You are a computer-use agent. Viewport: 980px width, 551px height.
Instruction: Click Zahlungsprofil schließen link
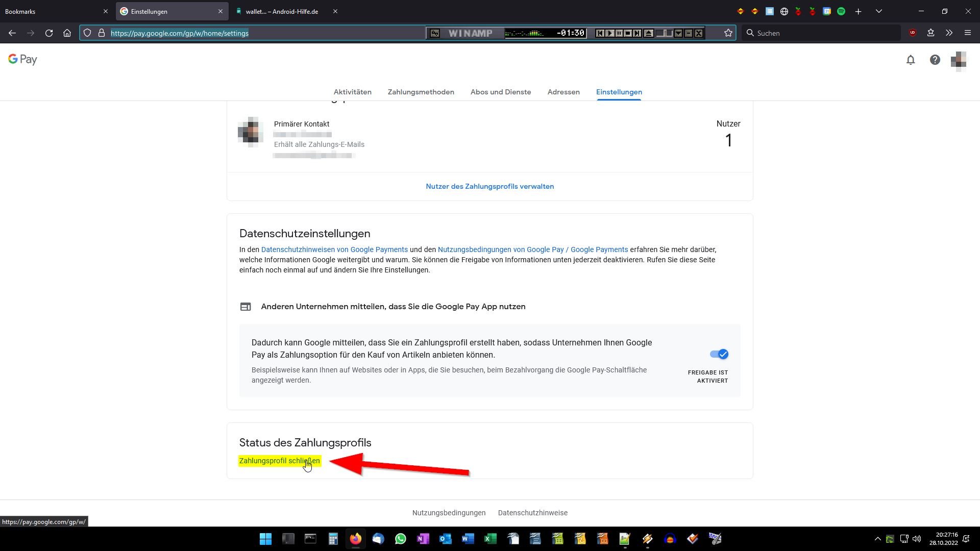click(x=279, y=461)
